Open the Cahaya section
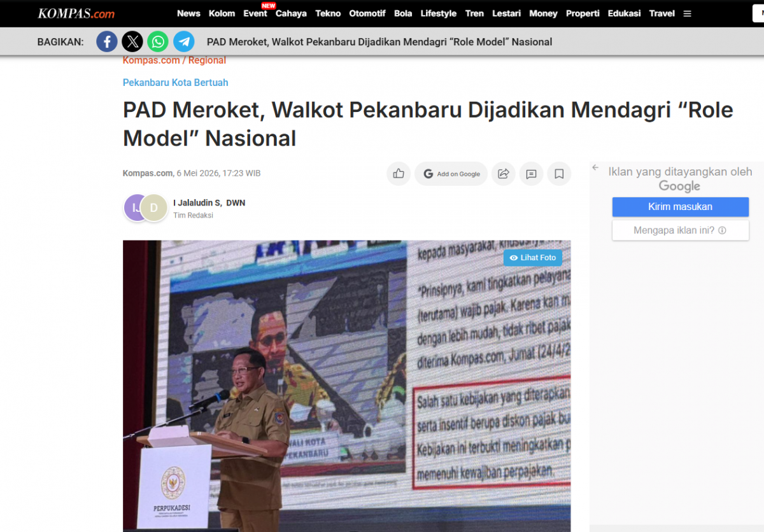 (x=291, y=13)
